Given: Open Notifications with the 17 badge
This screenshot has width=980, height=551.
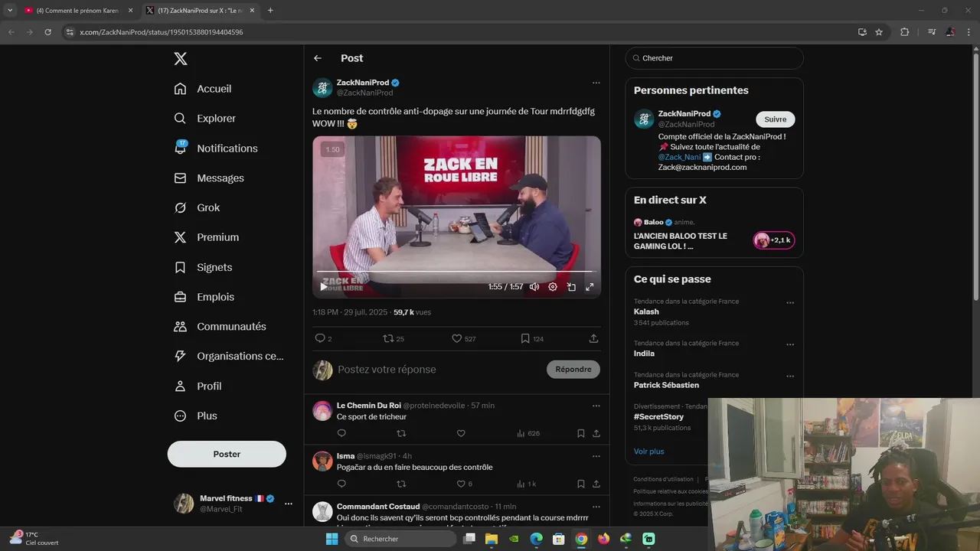Looking at the screenshot, I should [x=216, y=148].
